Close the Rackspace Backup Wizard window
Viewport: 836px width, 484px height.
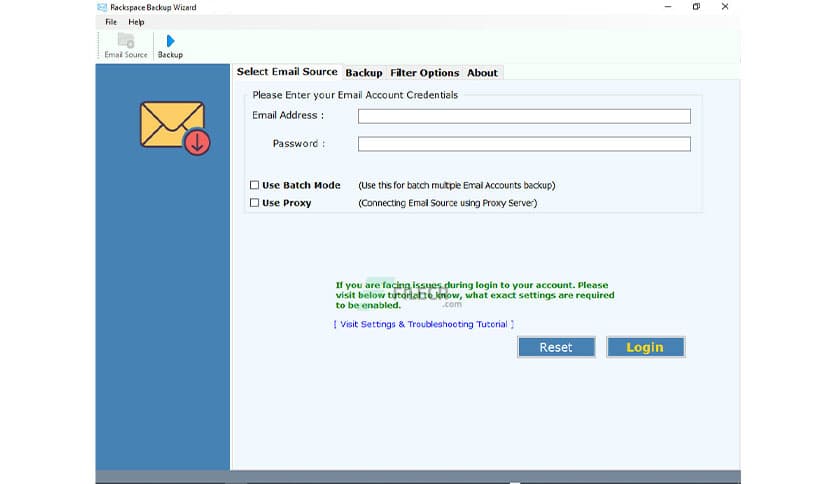(725, 7)
